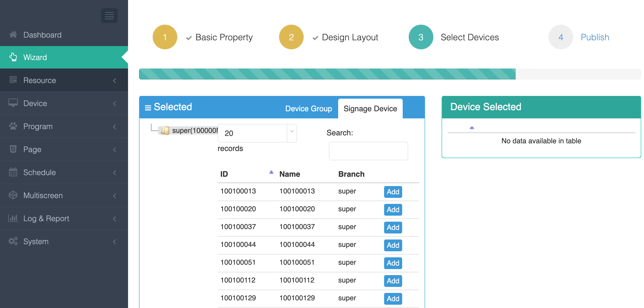Sort table by the ID column arrow
This screenshot has width=644, height=308.
click(271, 172)
